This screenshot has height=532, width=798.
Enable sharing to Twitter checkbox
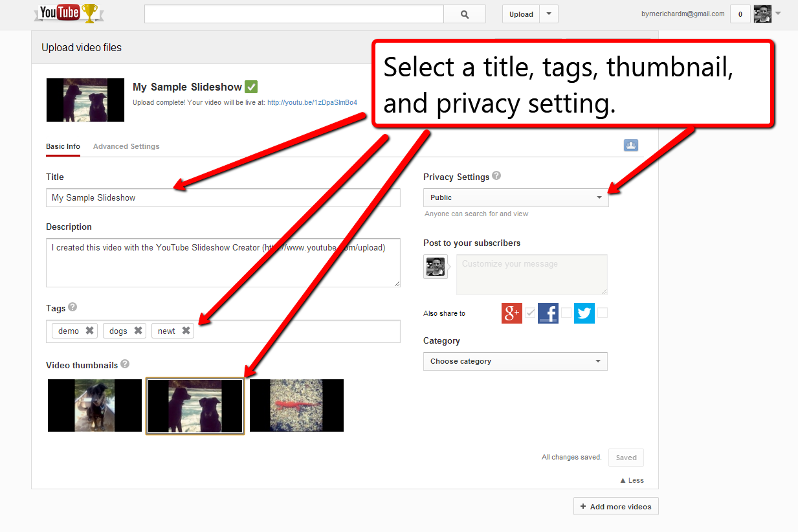(602, 313)
